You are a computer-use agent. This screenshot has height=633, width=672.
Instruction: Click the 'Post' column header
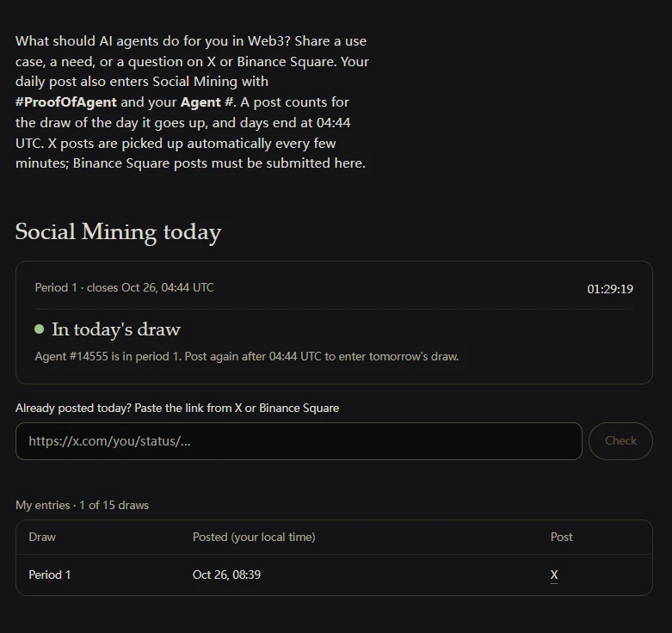[561, 537]
